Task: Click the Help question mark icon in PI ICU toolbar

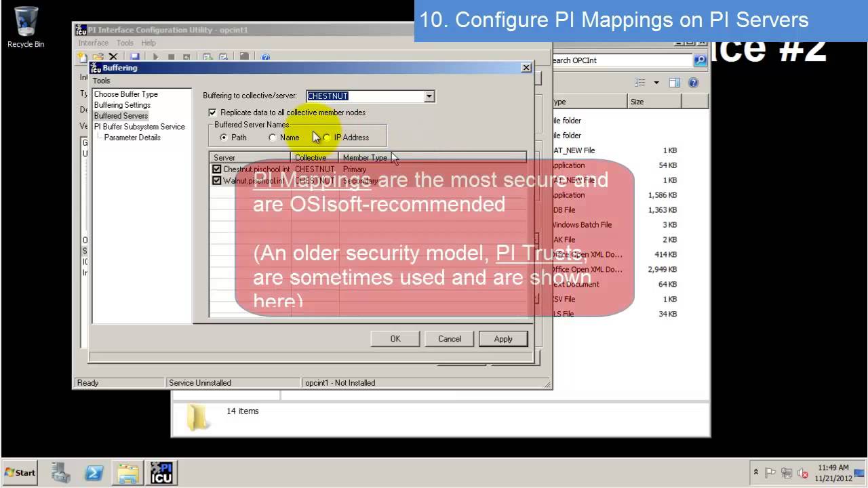Action: 265,58
